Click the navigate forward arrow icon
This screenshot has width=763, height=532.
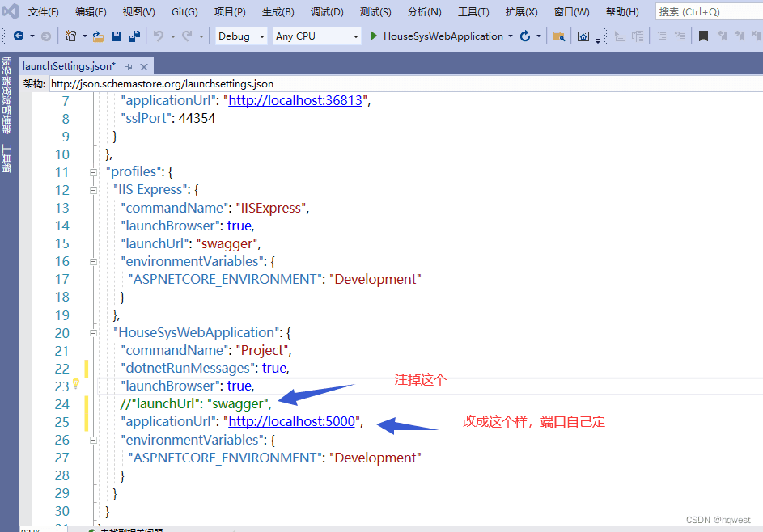46,36
